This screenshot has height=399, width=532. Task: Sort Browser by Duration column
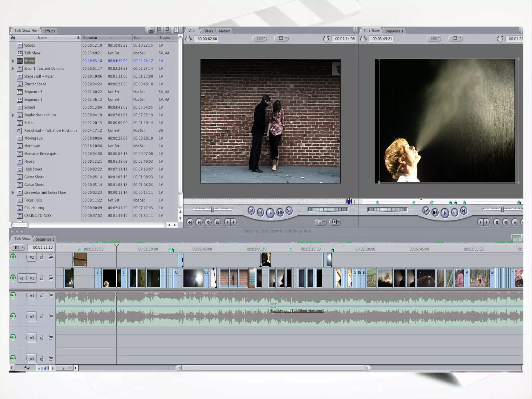click(x=94, y=38)
